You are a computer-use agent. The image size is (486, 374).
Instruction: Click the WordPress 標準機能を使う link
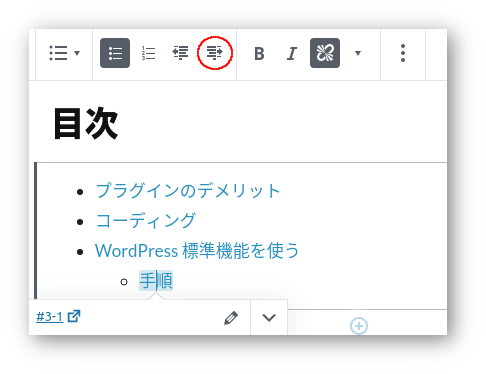[x=197, y=251]
